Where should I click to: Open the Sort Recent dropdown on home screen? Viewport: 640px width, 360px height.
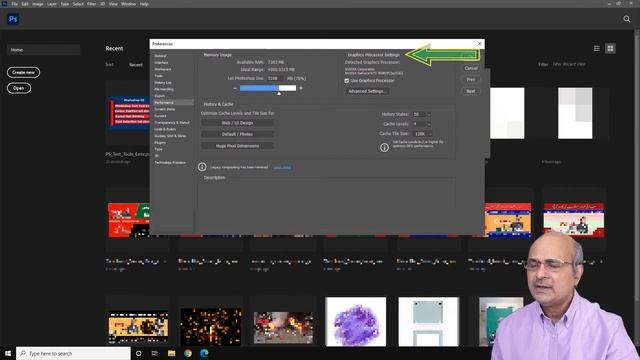coord(136,64)
